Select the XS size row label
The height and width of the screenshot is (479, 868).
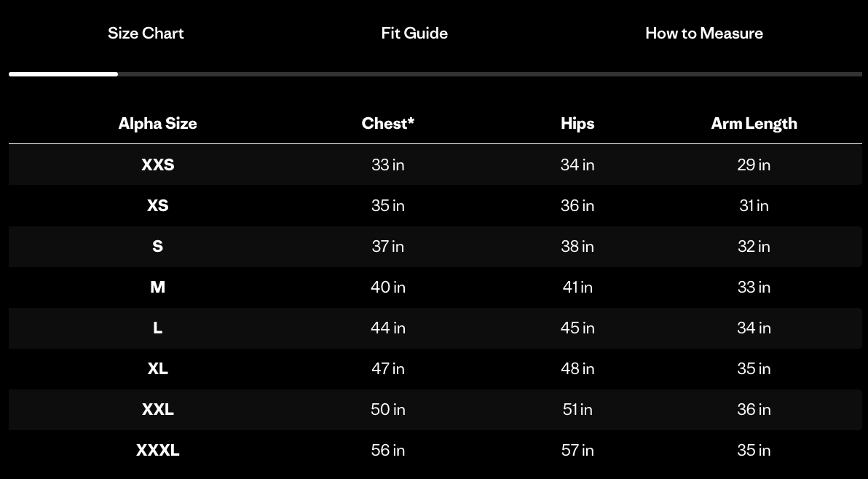157,205
